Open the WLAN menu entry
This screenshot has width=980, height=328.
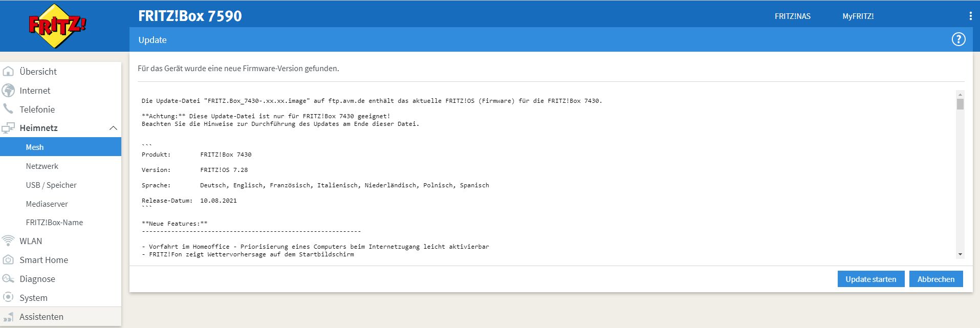click(x=31, y=241)
